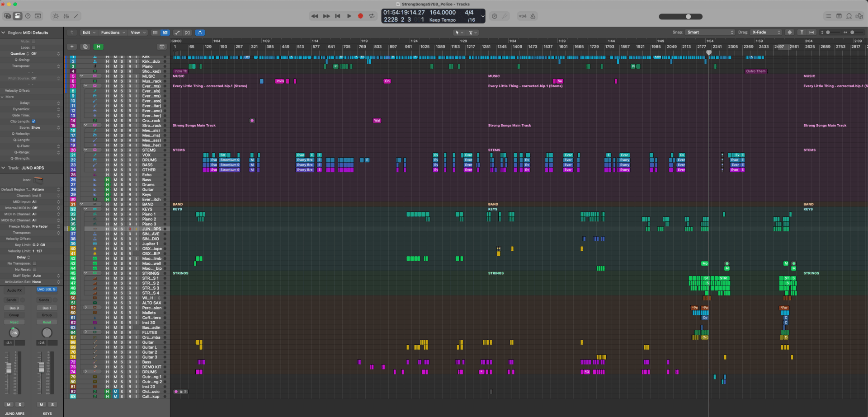Toggle the Inspector panel button
Viewport: 868px width, 417px height.
(x=18, y=16)
